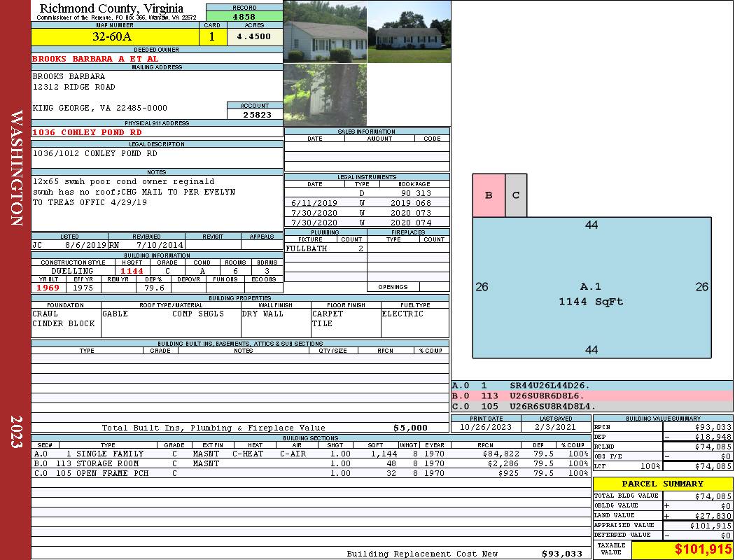The width and height of the screenshot is (735, 560).
Task: Select the H SQFT value 1144
Action: pyautogui.click(x=132, y=271)
